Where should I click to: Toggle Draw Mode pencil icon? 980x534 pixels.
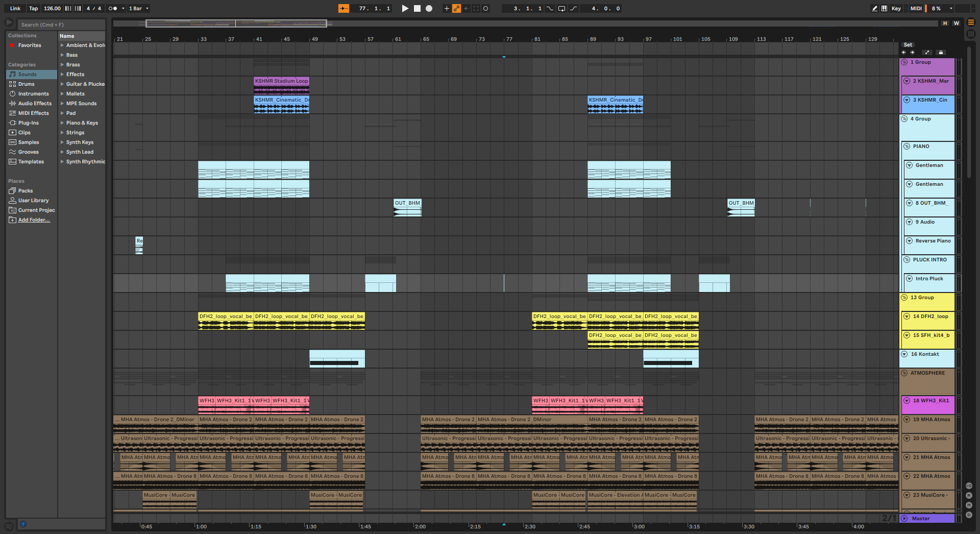click(874, 8)
